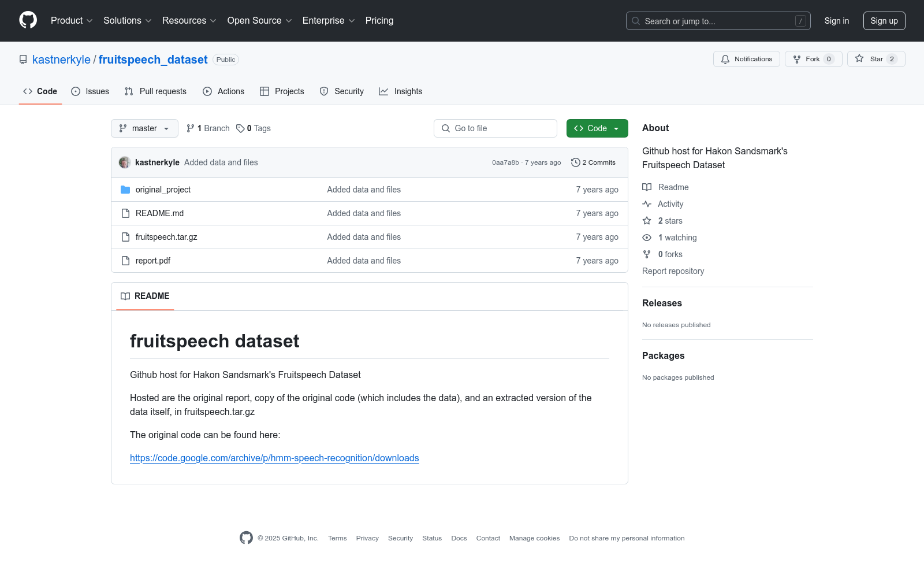Click Do not share my personal information
Image resolution: width=924 pixels, height=578 pixels.
627,538
